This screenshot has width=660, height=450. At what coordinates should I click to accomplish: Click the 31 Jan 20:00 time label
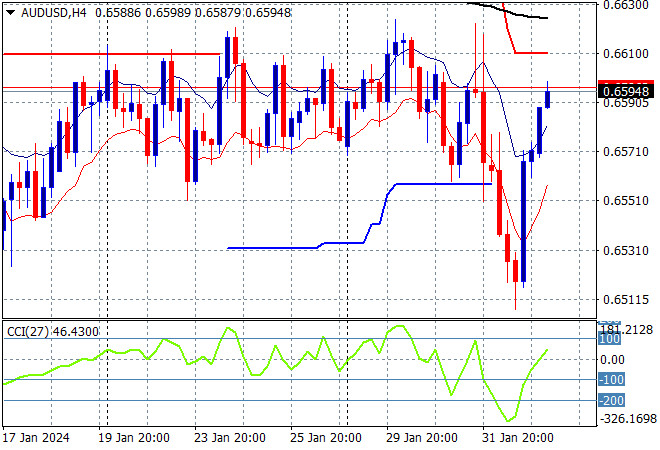pyautogui.click(x=518, y=438)
